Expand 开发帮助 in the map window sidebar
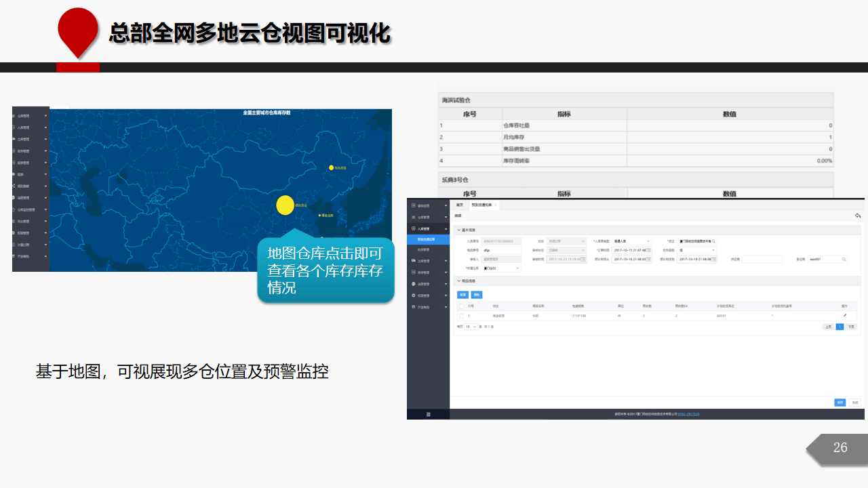The width and height of the screenshot is (868, 488). [x=31, y=256]
